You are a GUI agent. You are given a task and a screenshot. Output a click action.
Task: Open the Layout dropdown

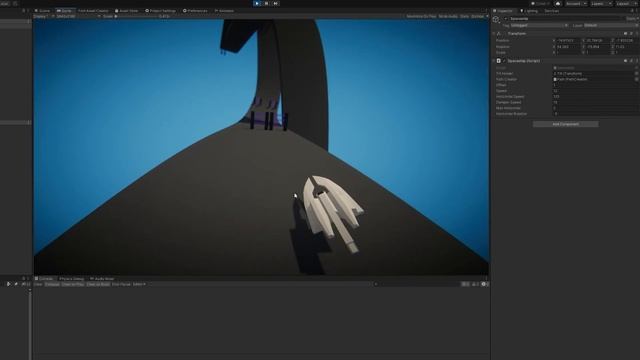tap(626, 4)
